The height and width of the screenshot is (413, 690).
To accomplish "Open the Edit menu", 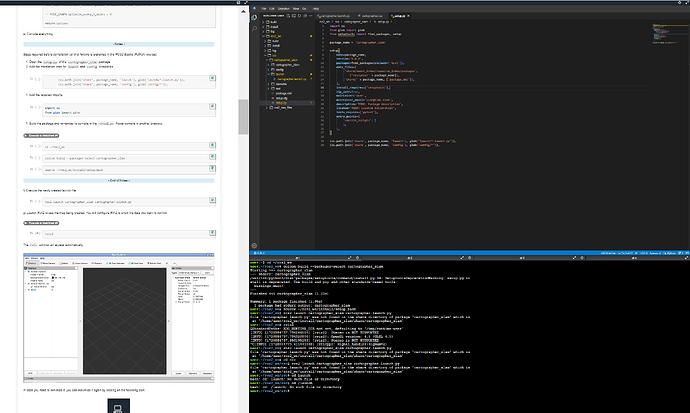I will pos(272,8).
